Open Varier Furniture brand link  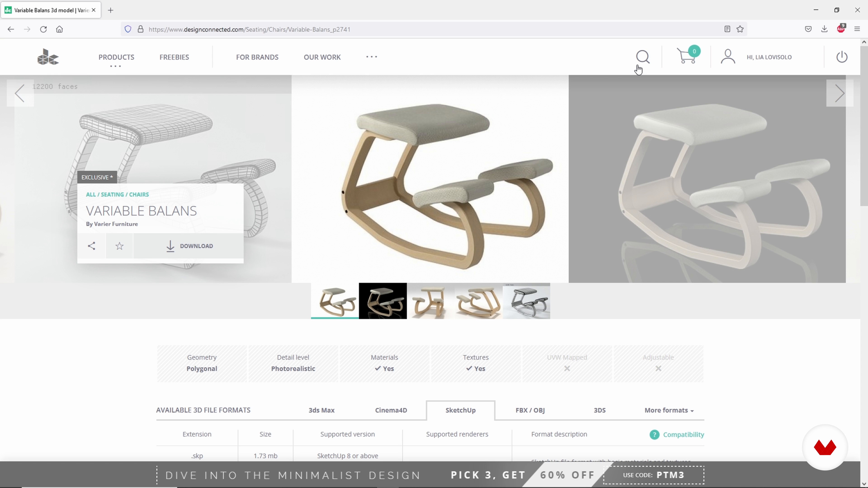(x=116, y=224)
